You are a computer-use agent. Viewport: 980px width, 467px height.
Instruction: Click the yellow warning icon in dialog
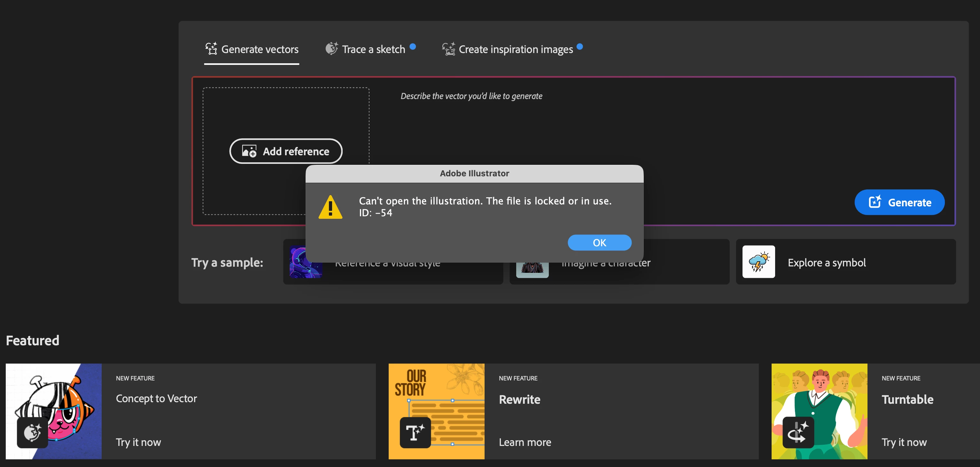point(330,207)
